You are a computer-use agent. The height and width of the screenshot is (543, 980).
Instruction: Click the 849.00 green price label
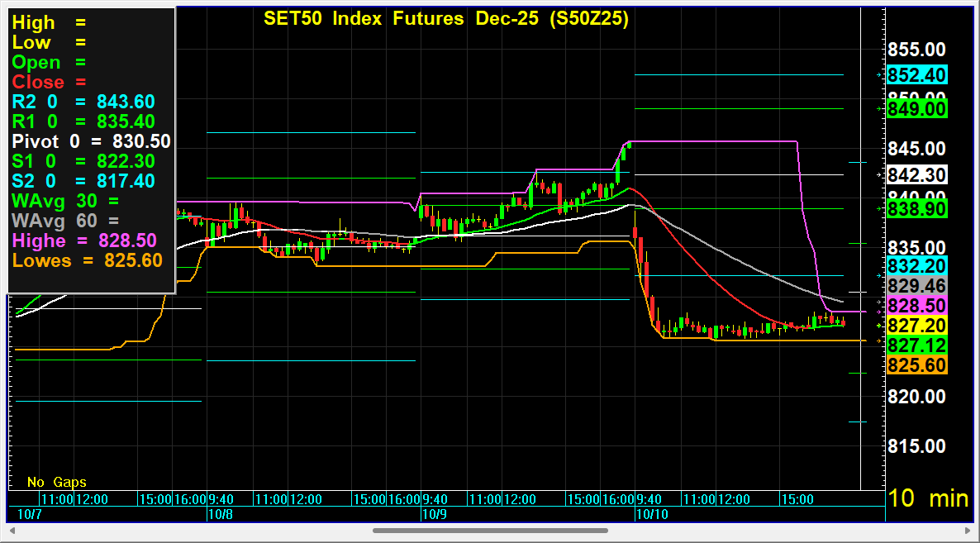pyautogui.click(x=916, y=108)
